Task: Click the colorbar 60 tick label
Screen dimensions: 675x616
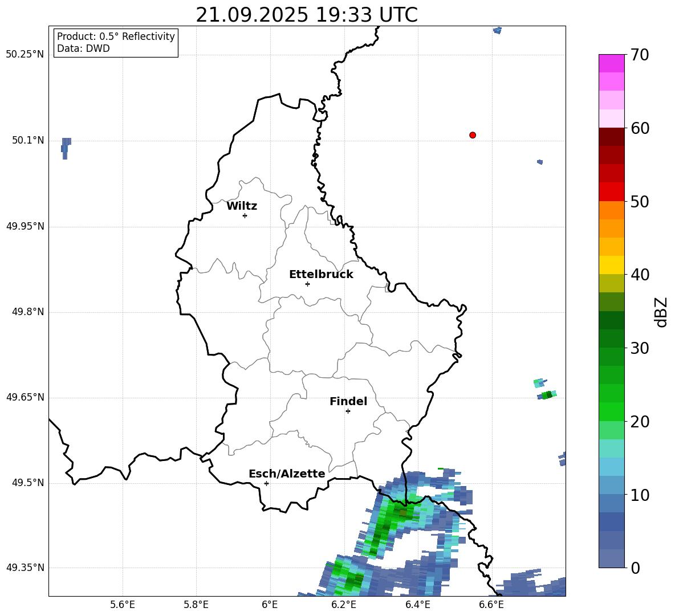Action: pyautogui.click(x=640, y=128)
